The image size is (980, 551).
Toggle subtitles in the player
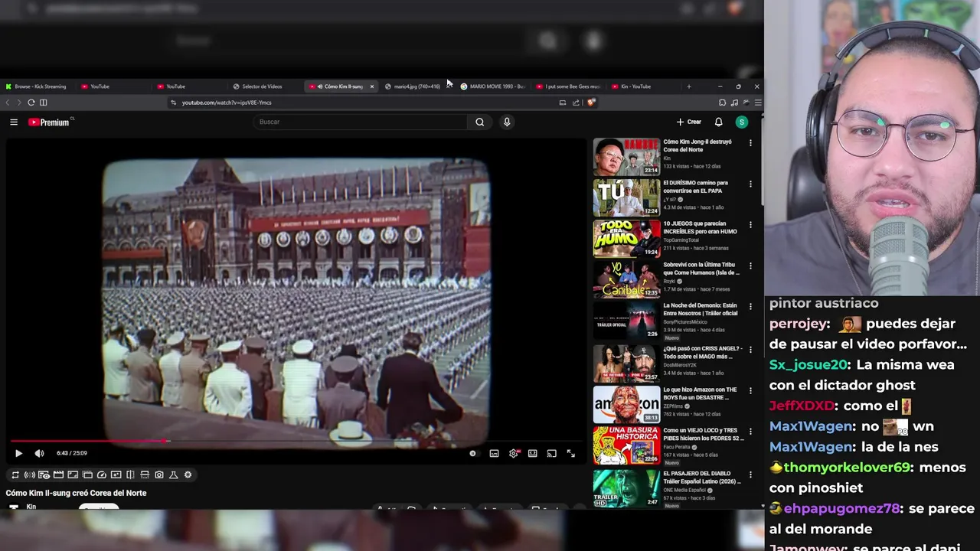click(494, 453)
